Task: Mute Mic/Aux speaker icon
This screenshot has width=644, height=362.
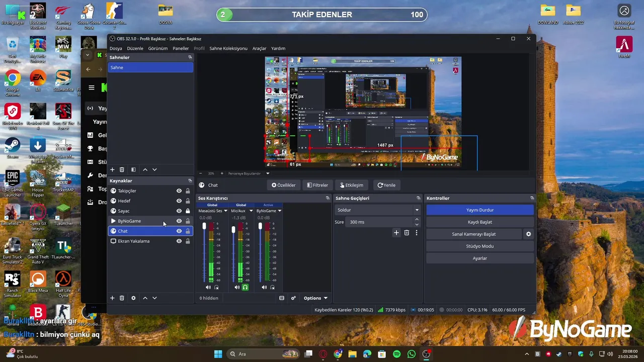Action: [x=237, y=288]
